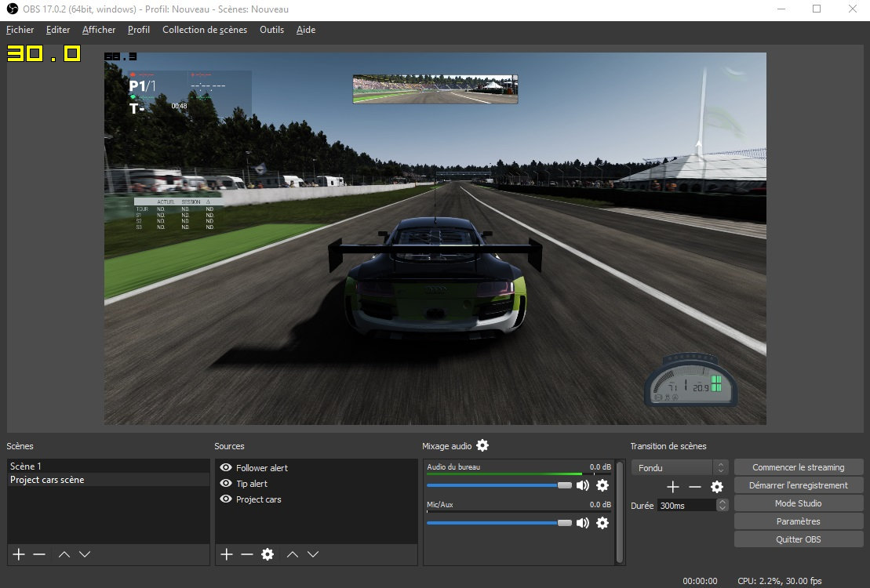
Task: Open transition properties gear icon
Action: tap(716, 487)
